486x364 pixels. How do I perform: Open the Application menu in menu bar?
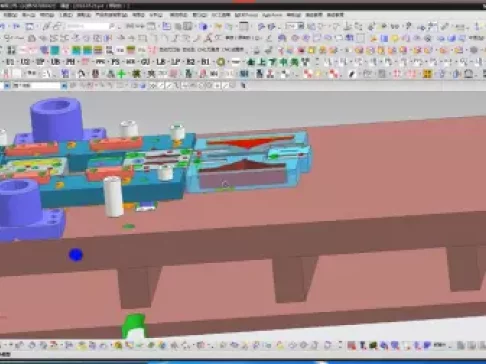(x=272, y=15)
